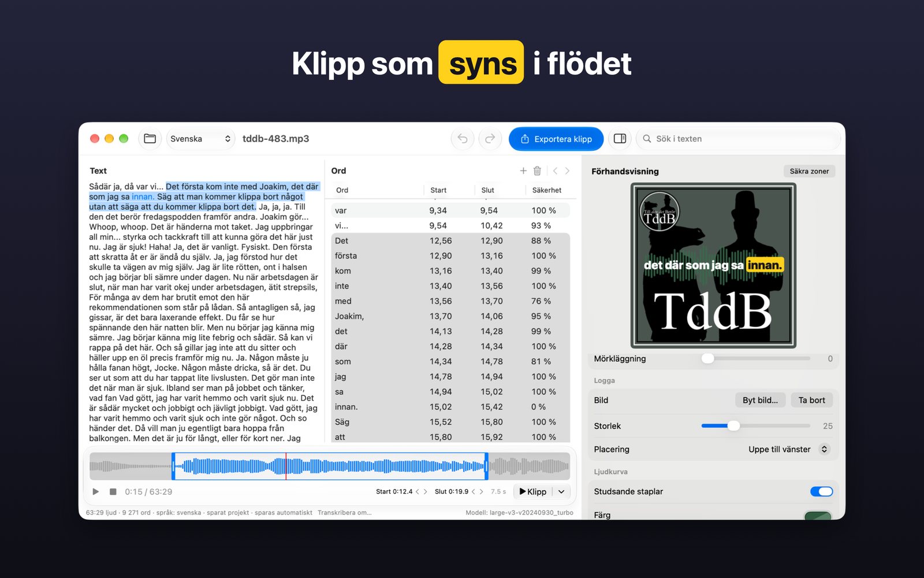This screenshot has height=578, width=924.
Task: Go to previous item in Ord panel
Action: 555,171
